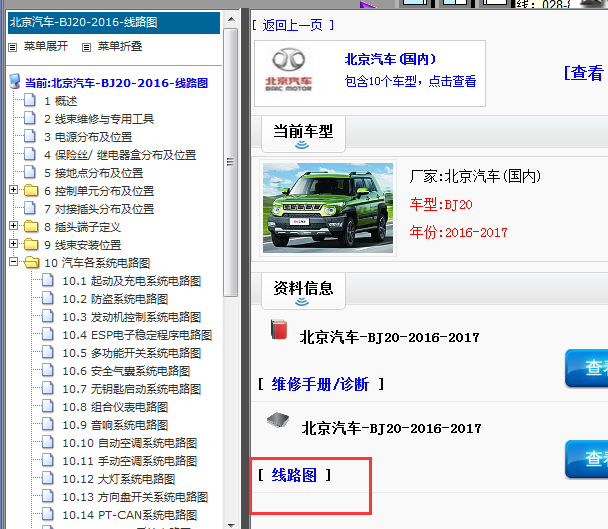Collapse node 10 汽车各系统电路图
The height and width of the screenshot is (529, 608).
[14, 262]
